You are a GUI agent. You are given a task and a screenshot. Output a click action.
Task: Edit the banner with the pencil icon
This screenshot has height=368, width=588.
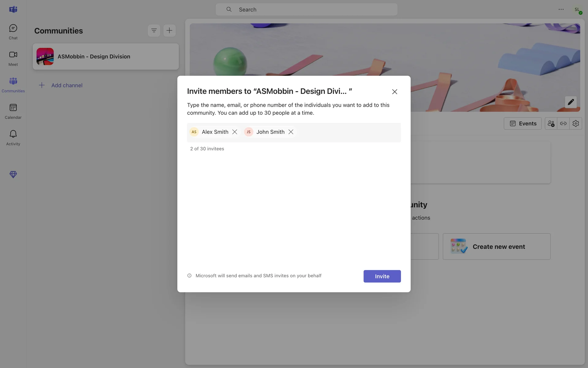click(x=571, y=102)
